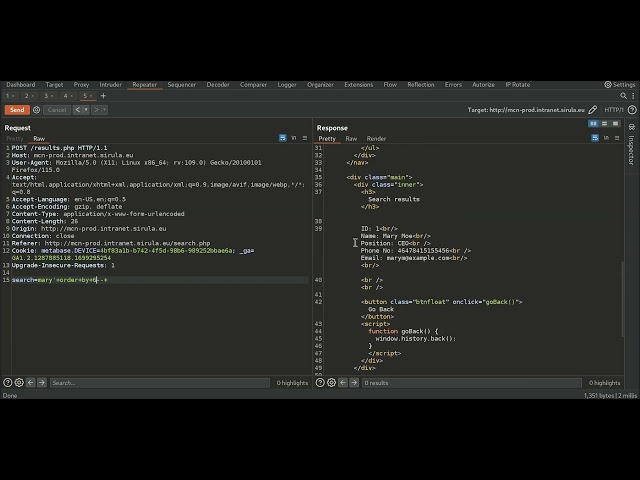
Task: Open the Repeater send options gear
Action: (x=36, y=110)
